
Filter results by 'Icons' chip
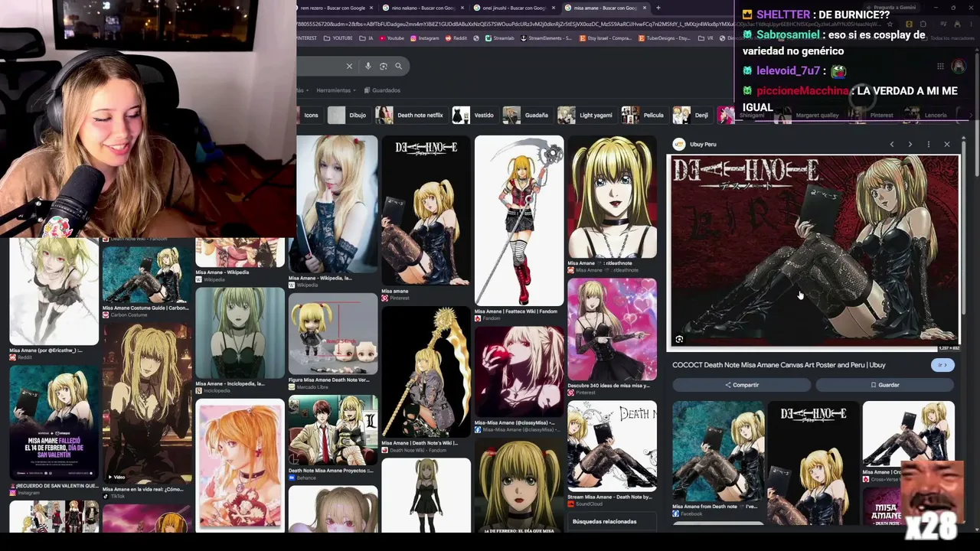pos(310,115)
